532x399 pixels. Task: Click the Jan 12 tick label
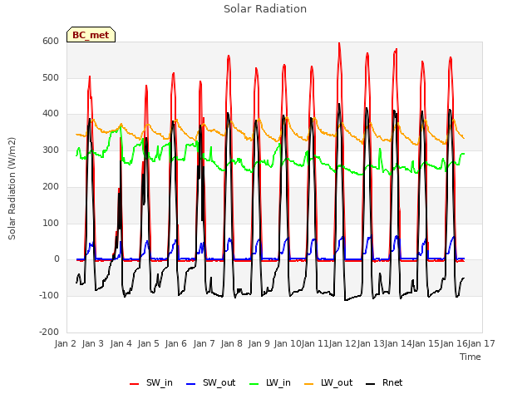(x=342, y=343)
